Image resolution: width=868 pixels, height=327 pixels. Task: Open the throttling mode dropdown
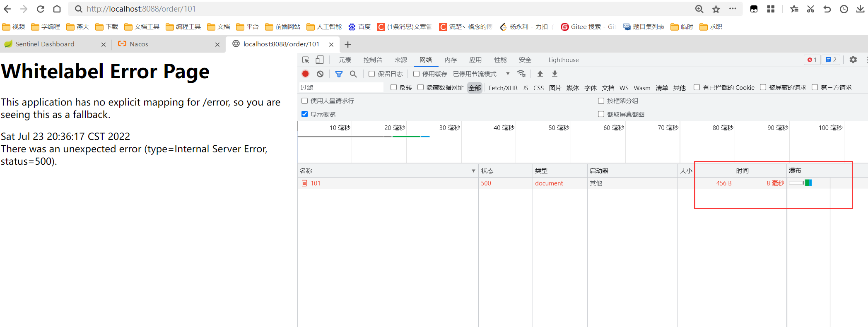click(482, 74)
